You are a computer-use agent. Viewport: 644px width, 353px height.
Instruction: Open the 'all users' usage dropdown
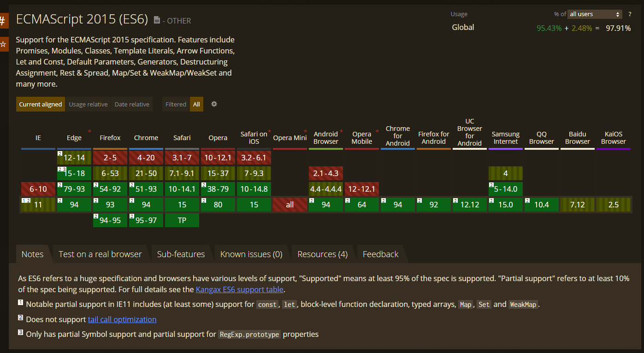point(595,14)
